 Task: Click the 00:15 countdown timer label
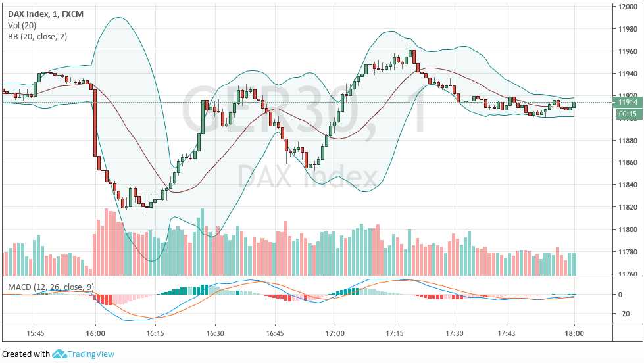coord(626,114)
